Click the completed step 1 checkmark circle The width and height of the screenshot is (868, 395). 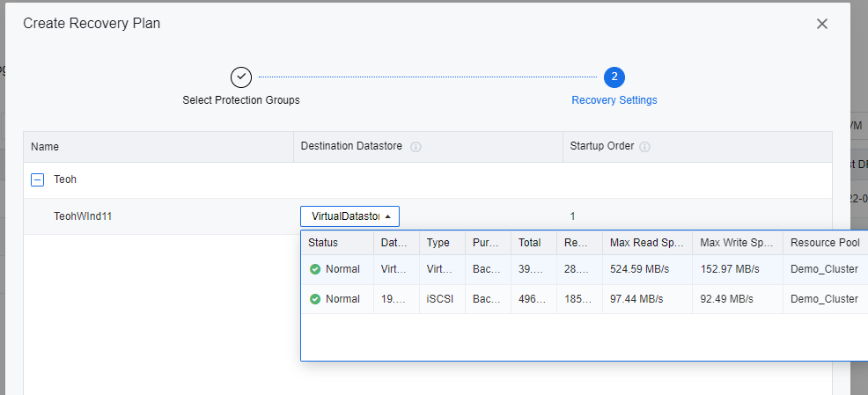coord(241,77)
